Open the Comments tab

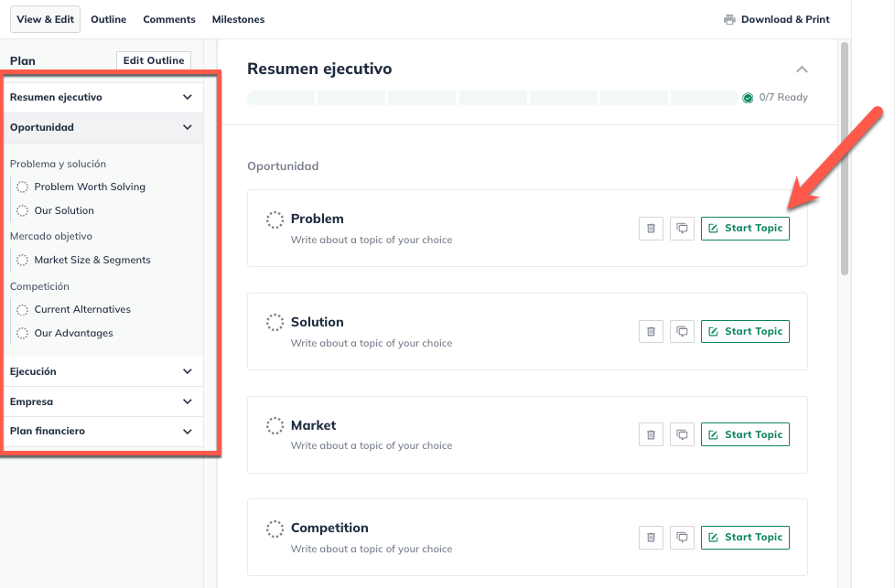169,19
